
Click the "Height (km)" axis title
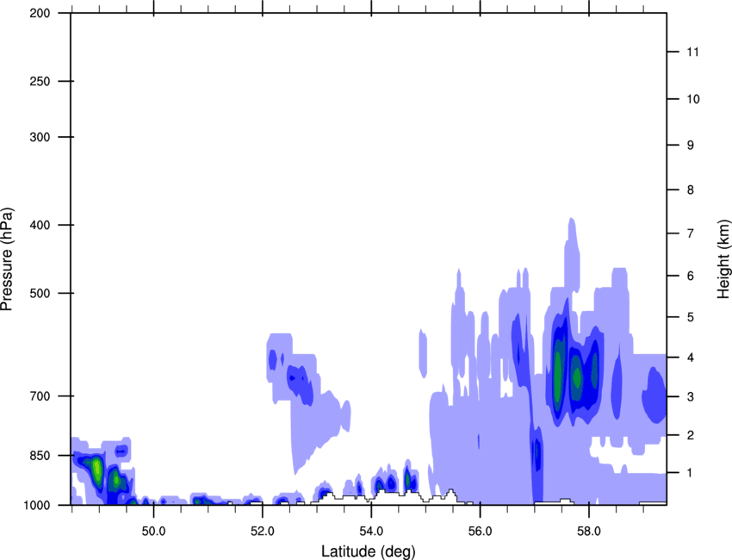[x=723, y=259]
